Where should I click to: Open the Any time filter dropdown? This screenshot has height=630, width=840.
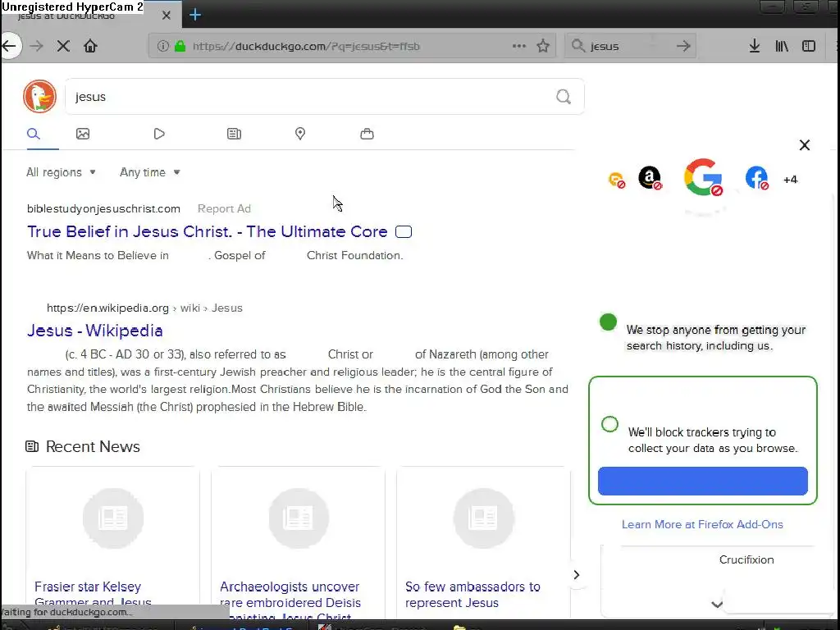pyautogui.click(x=150, y=172)
